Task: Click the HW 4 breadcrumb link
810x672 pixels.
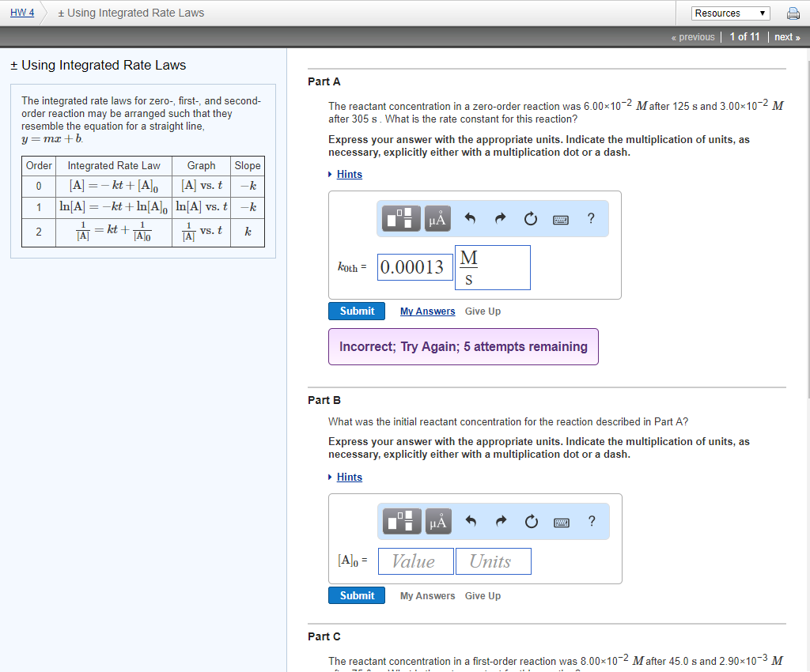Action: (x=22, y=12)
